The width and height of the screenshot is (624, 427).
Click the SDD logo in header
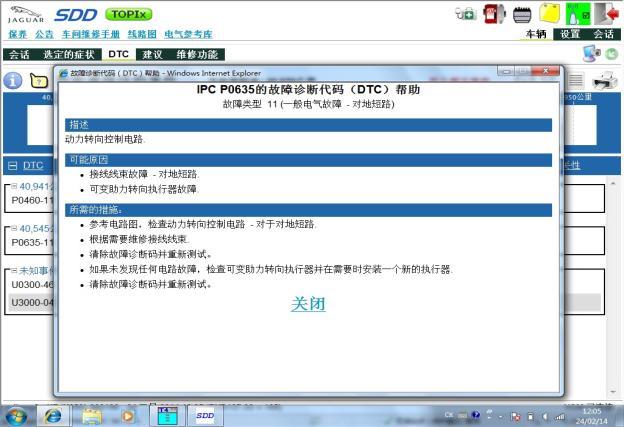click(x=75, y=15)
